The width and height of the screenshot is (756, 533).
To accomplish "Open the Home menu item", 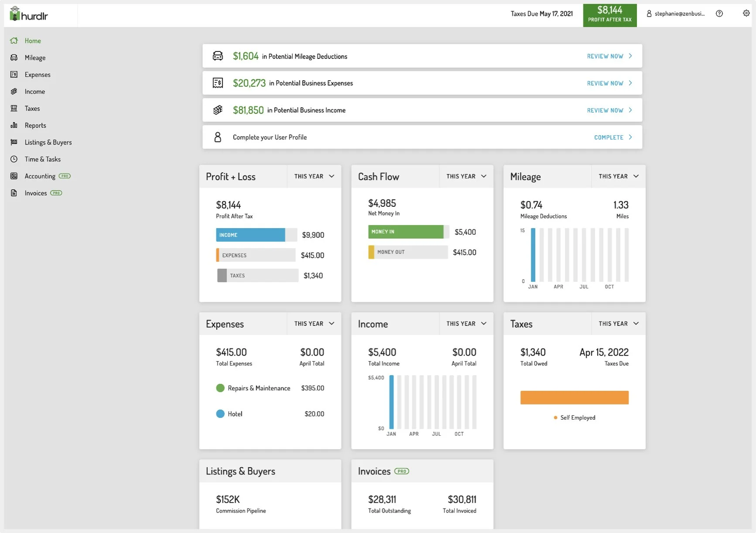I will [33, 41].
